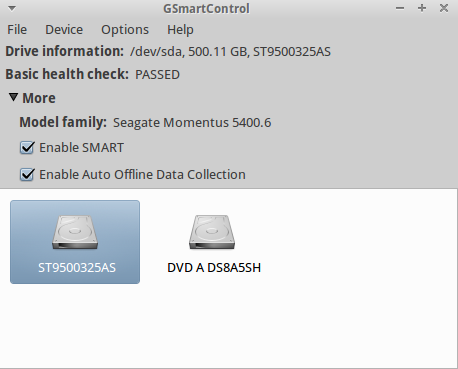Viewport: 458px width, 369px height.
Task: Open the File menu
Action: (x=17, y=30)
